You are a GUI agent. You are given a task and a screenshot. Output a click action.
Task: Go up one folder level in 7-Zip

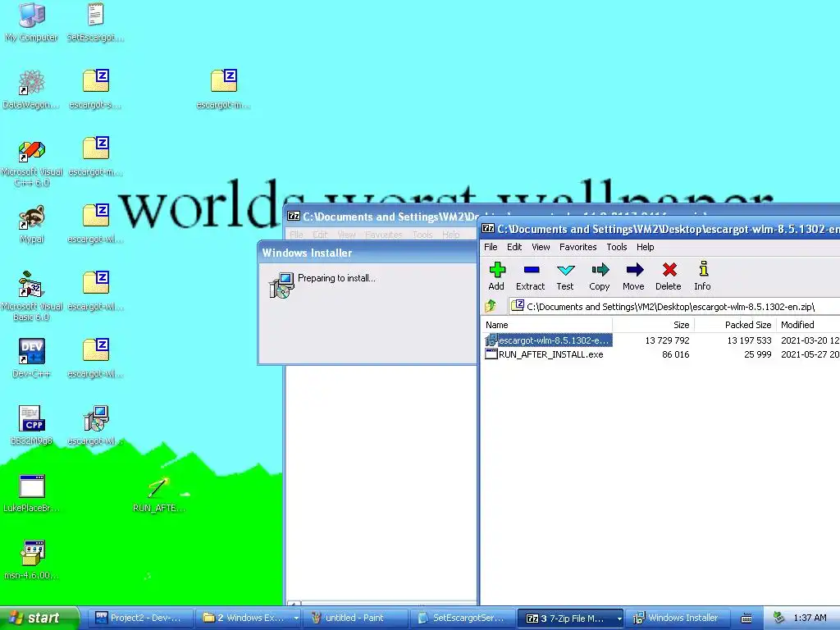pyautogui.click(x=491, y=307)
